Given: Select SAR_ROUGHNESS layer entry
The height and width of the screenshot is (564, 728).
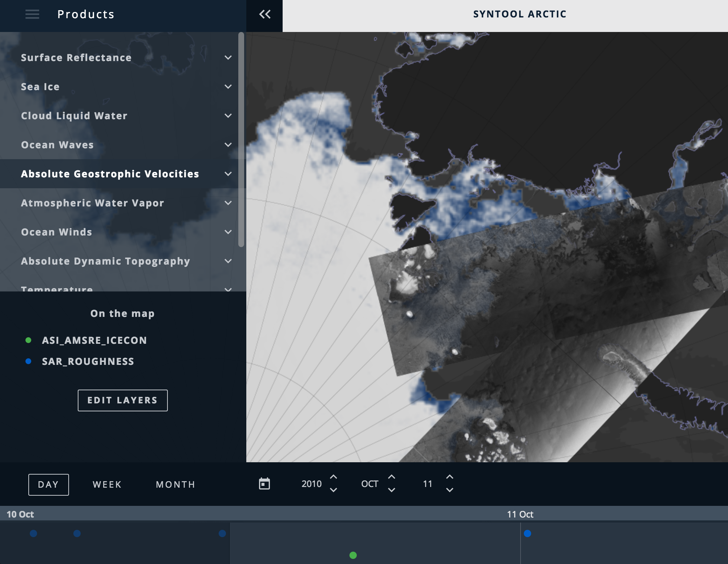Looking at the screenshot, I should pyautogui.click(x=88, y=361).
